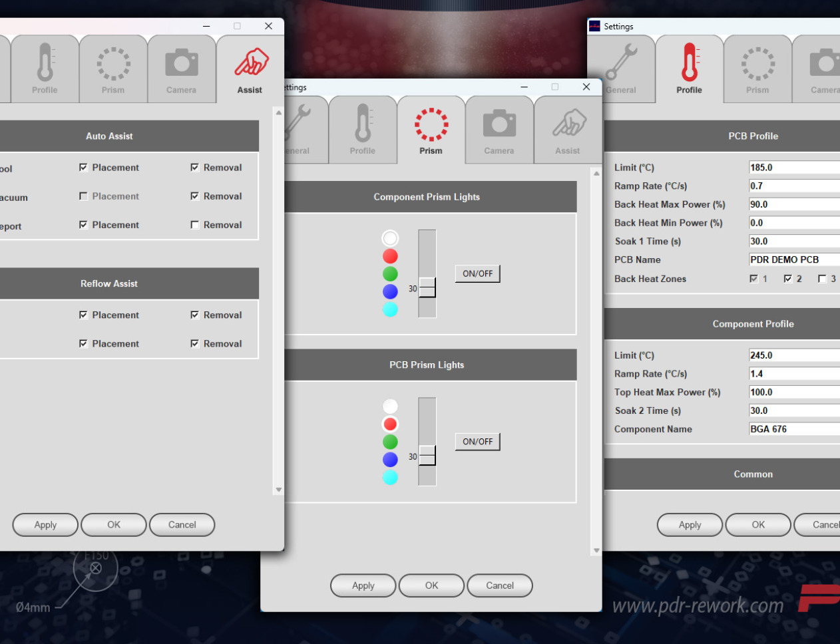This screenshot has width=840, height=644.
Task: Open Profile tab in left Settings window
Action: click(45, 69)
